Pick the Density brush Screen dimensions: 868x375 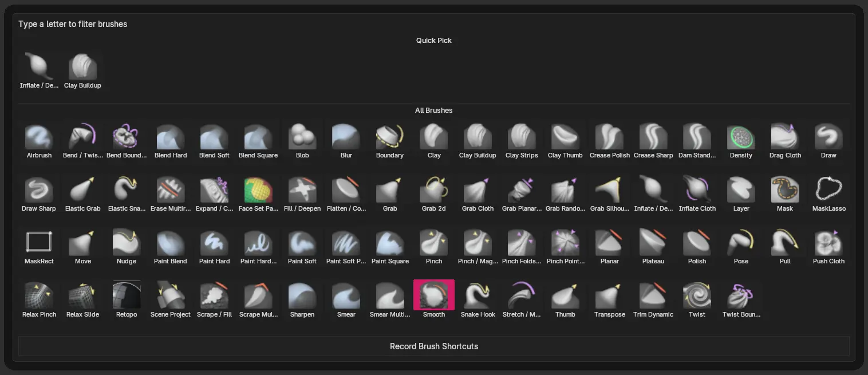point(741,141)
